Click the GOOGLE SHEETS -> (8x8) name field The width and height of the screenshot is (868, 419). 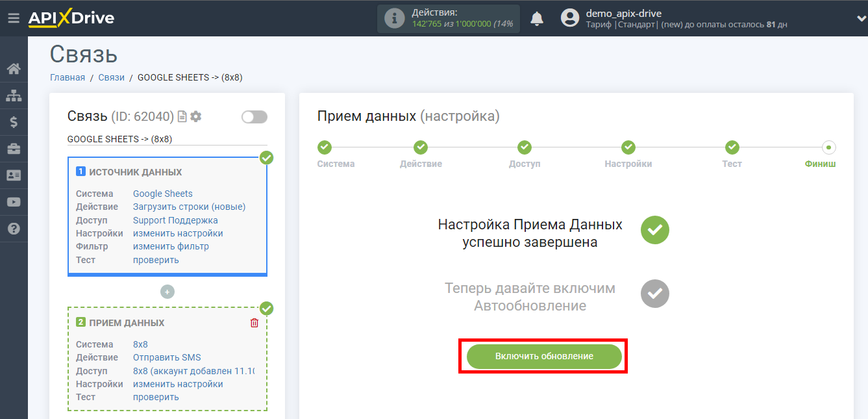pos(167,139)
